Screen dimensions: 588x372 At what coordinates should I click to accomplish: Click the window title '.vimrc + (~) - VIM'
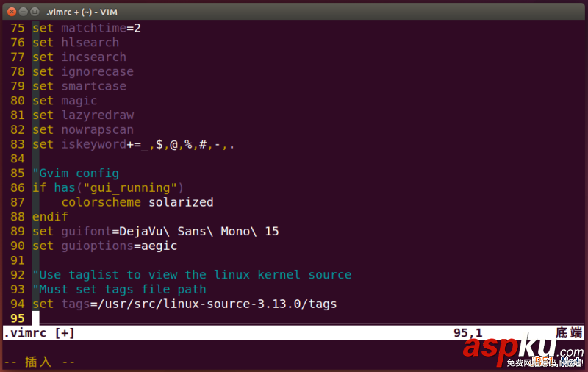pyautogui.click(x=82, y=12)
